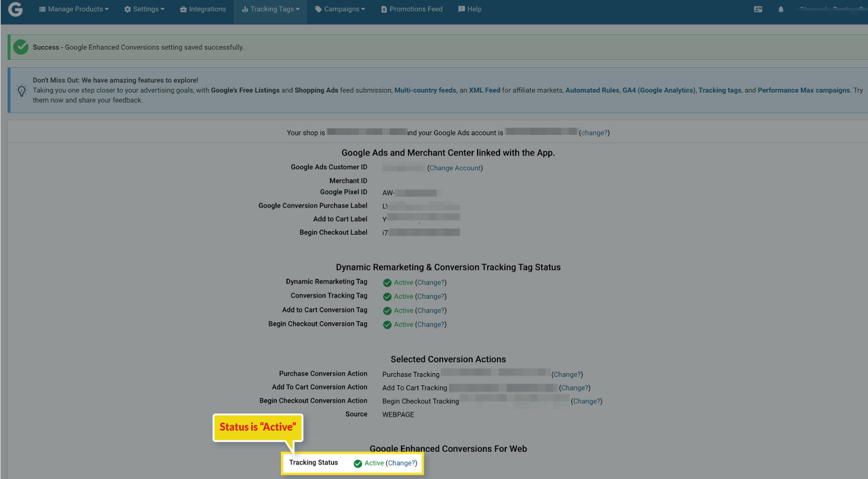Image resolution: width=868 pixels, height=479 pixels.
Task: Open GA4 (Google Analytics) link
Action: point(659,90)
